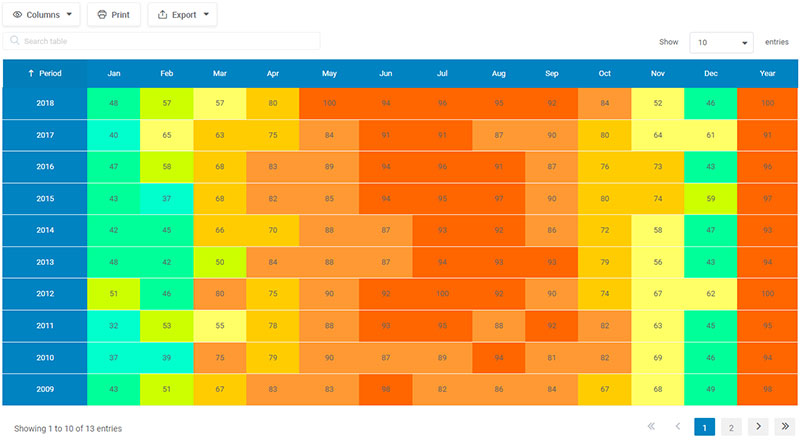Open page 2 of the table
This screenshot has height=444, width=800.
tap(731, 427)
